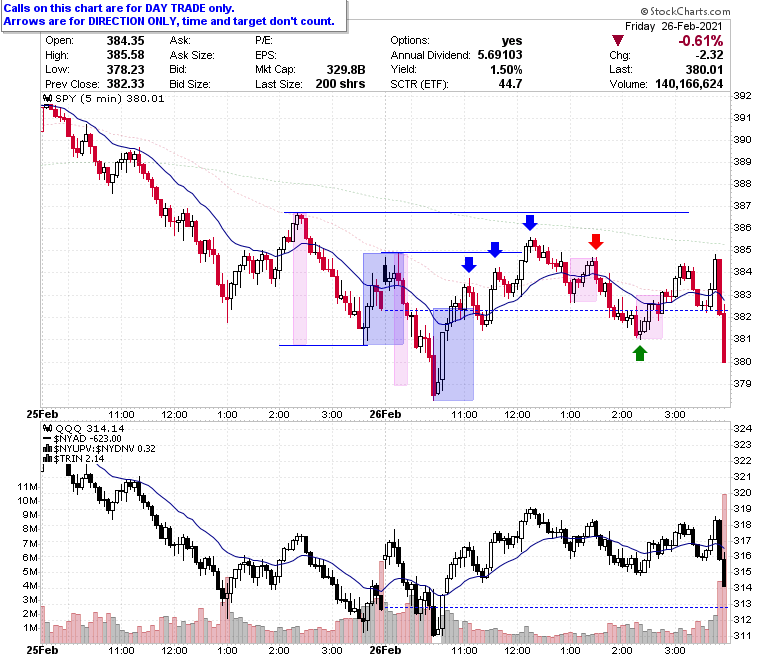Click the candlestick icon beside QQQ legend
This screenshot has height=659, width=780.
(x=48, y=428)
